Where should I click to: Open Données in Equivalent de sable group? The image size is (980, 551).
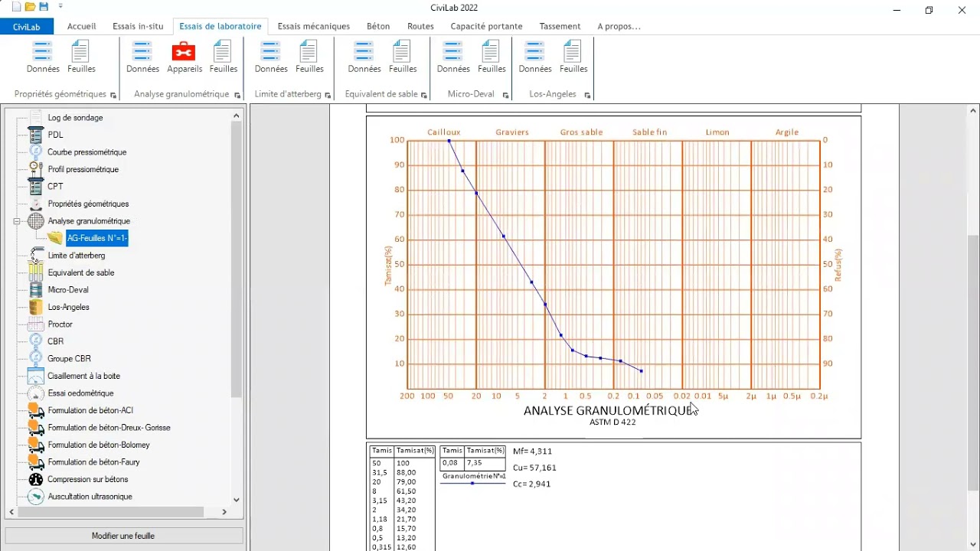pos(364,57)
